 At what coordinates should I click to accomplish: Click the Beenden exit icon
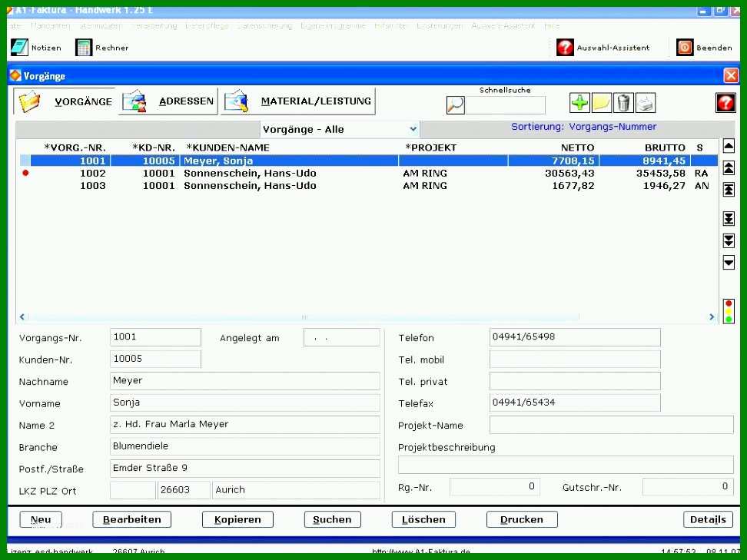(685, 48)
